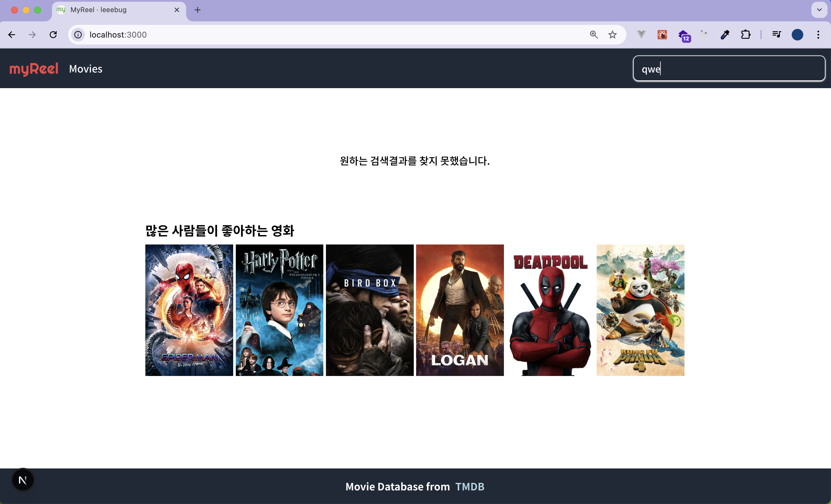View site information icon
Screen dimensions: 831x504
tap(78, 35)
